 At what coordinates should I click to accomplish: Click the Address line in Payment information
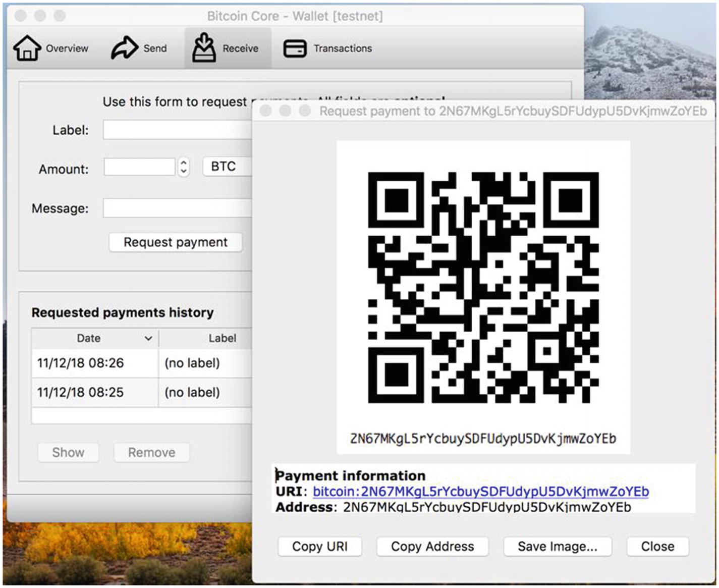pyautogui.click(x=453, y=507)
